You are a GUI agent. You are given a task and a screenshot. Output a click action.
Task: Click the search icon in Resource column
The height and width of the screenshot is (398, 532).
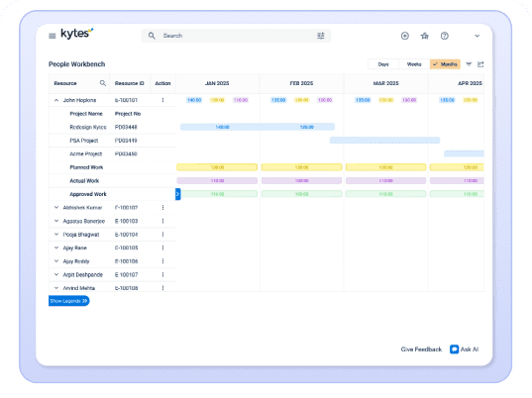click(103, 83)
